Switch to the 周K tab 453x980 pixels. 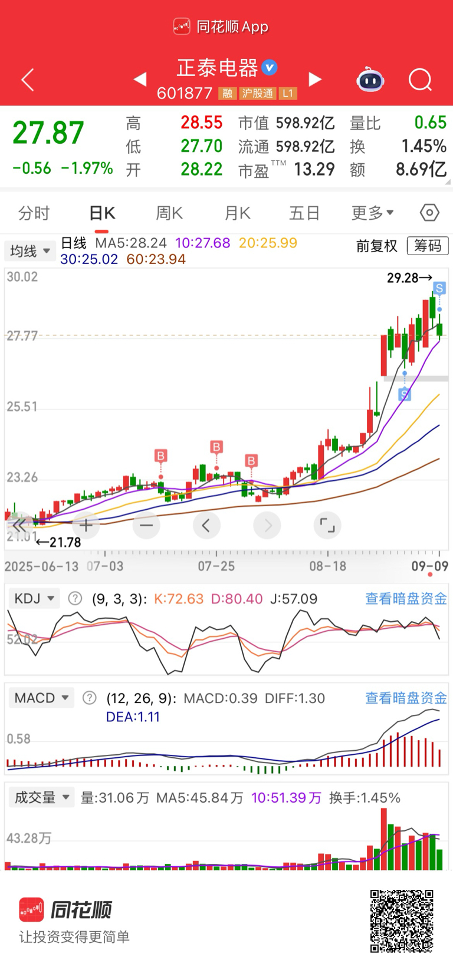169,213
